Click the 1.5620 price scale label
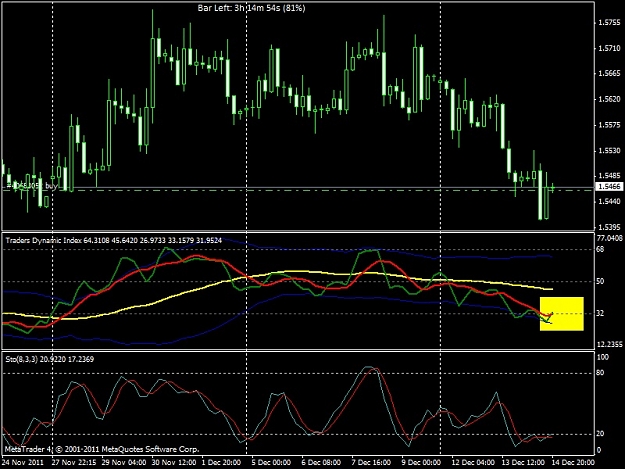This screenshot has width=625, height=469. 609,99
